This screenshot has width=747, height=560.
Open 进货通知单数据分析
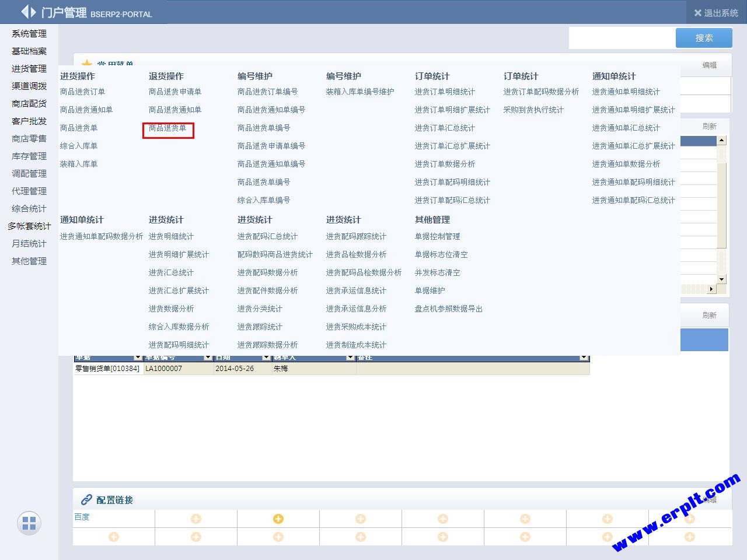(x=626, y=164)
